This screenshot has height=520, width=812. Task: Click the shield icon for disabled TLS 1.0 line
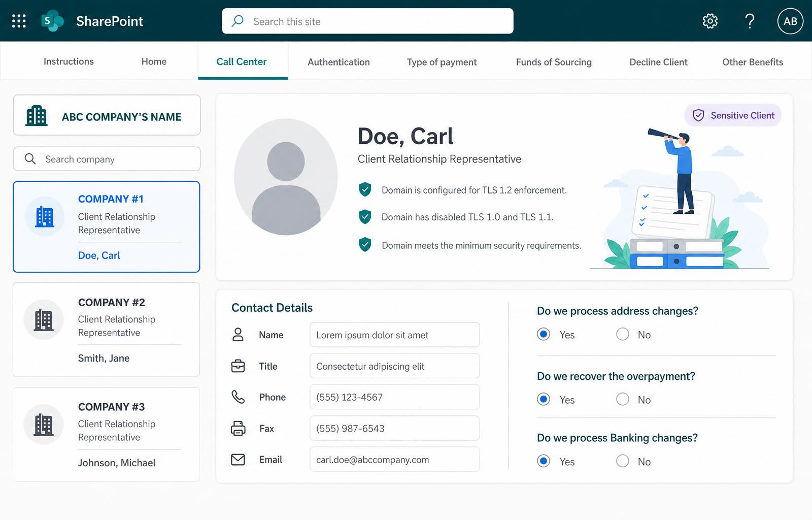365,217
